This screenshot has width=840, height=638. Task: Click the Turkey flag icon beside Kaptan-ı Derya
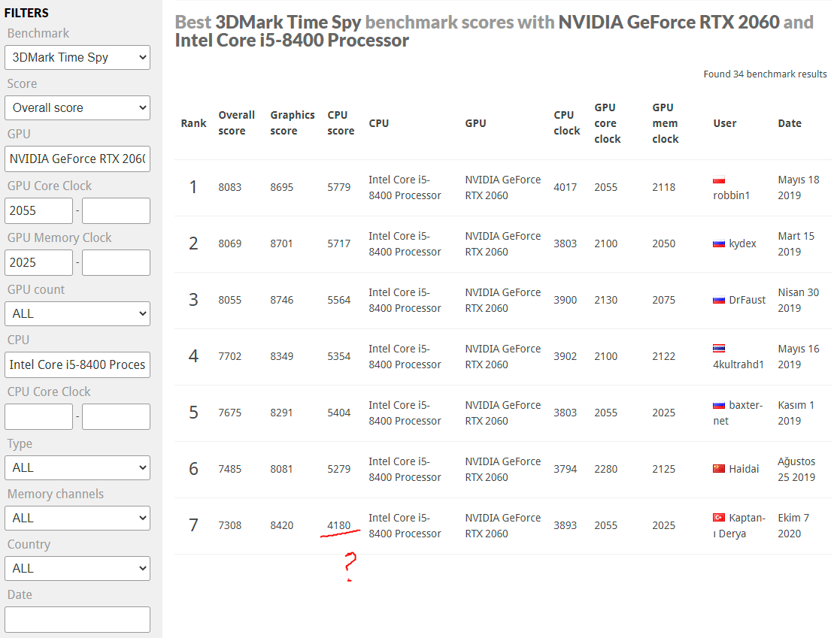pyautogui.click(x=719, y=518)
